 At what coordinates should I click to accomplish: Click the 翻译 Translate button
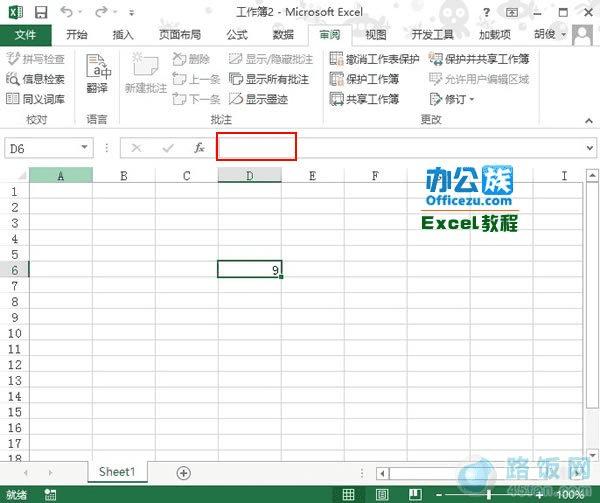(x=97, y=74)
